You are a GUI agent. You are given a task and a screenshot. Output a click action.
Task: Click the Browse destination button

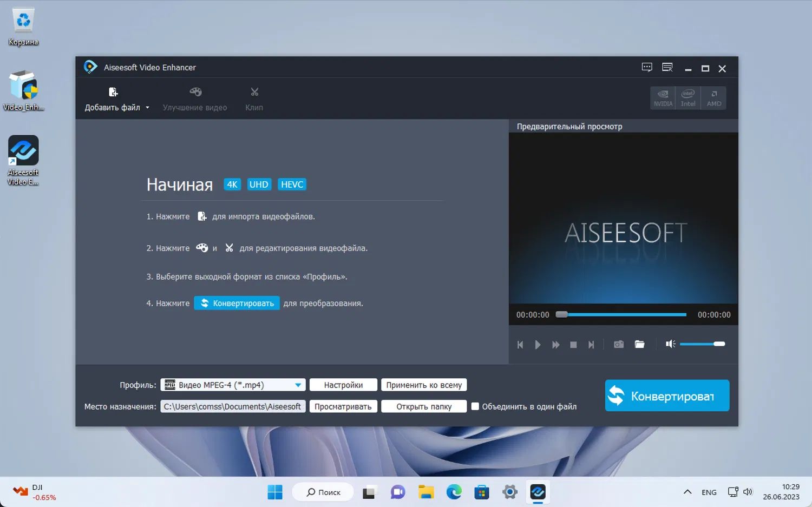click(x=343, y=406)
